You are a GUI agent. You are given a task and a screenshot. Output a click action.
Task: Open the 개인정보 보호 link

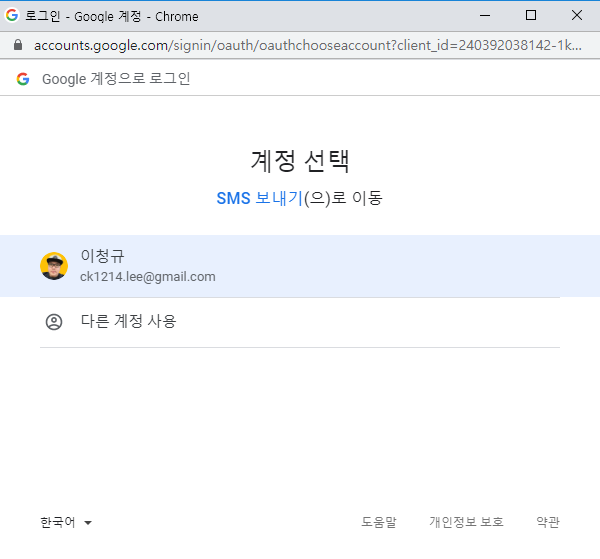[x=466, y=522]
